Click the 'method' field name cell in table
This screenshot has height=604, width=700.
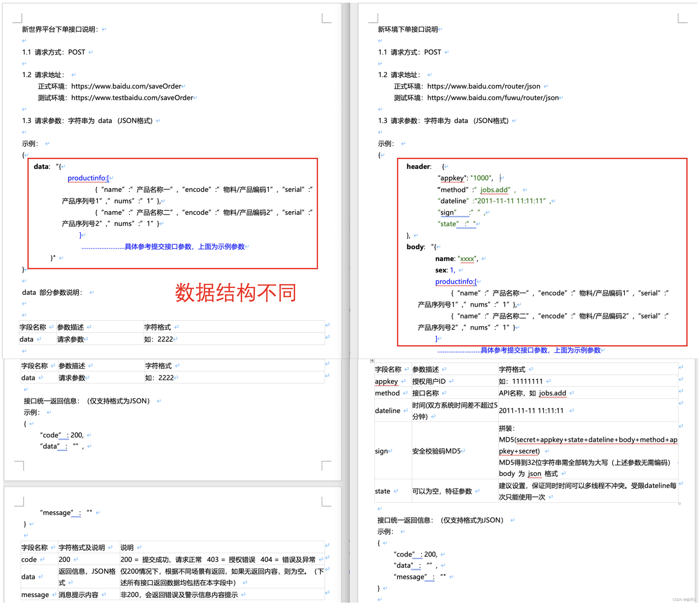coord(393,393)
